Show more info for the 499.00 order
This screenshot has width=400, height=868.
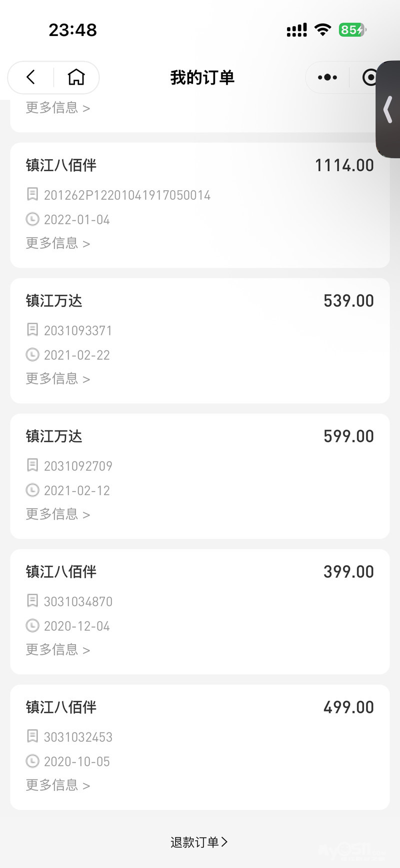[x=58, y=785]
